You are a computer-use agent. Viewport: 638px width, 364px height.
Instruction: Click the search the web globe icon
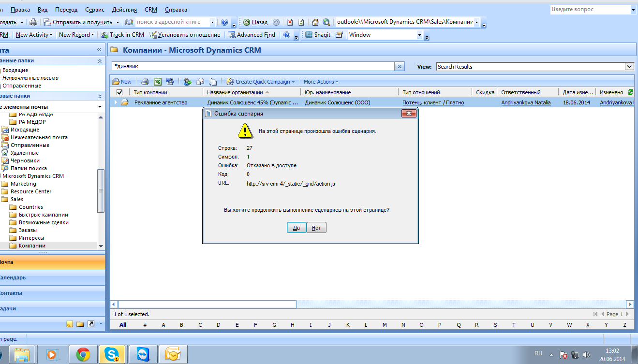point(326,22)
